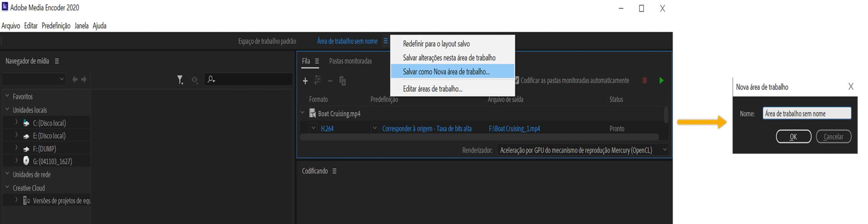
Task: Click the duplicate item icon in queue
Action: [343, 81]
